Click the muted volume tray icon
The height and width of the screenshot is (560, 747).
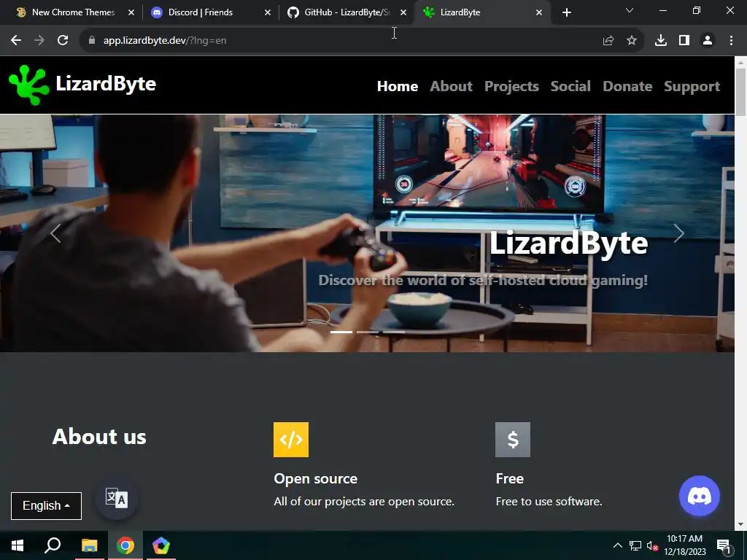(x=652, y=545)
